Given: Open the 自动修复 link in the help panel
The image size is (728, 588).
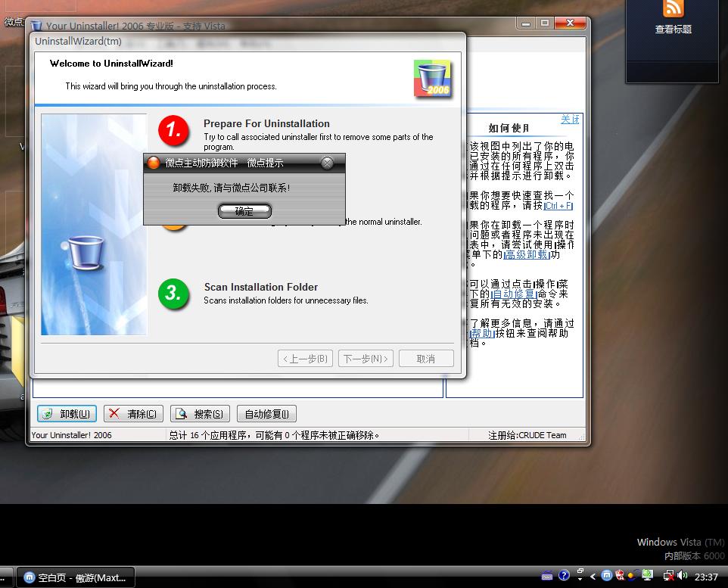Looking at the screenshot, I should tap(515, 294).
